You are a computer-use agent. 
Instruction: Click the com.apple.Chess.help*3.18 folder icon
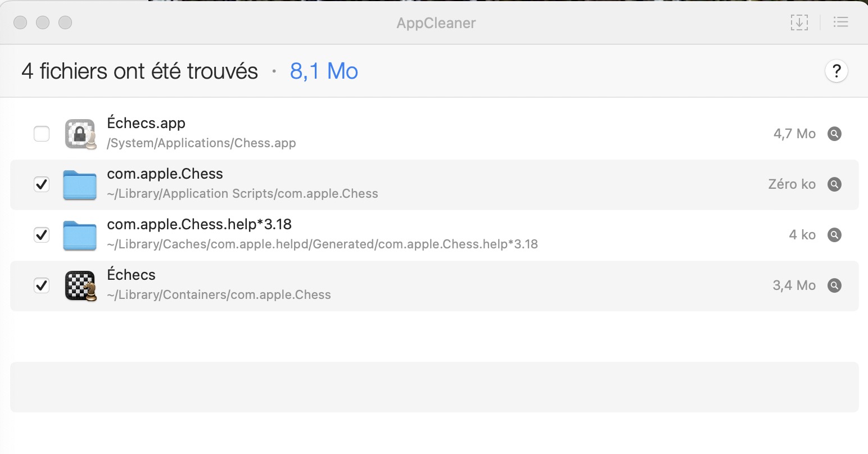point(80,235)
